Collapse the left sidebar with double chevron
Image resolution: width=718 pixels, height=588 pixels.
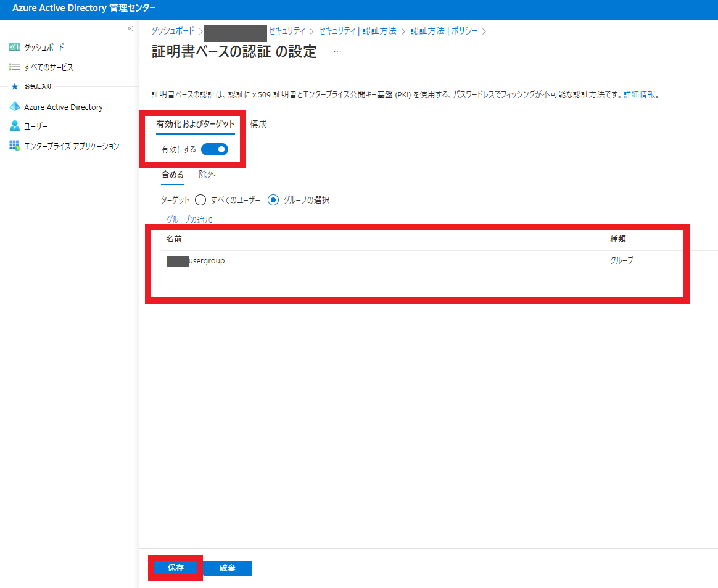coord(130,28)
